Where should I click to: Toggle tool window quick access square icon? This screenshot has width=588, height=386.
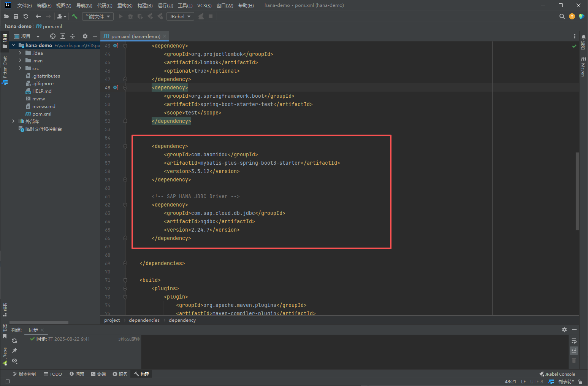pyautogui.click(x=7, y=382)
